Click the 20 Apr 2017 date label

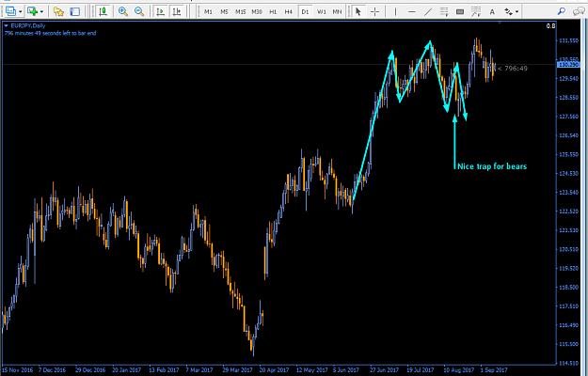point(274,370)
